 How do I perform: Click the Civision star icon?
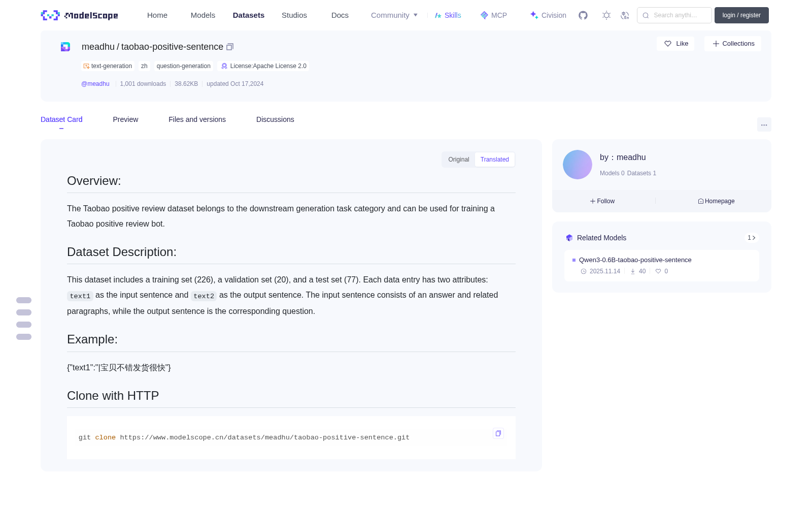pyautogui.click(x=534, y=15)
